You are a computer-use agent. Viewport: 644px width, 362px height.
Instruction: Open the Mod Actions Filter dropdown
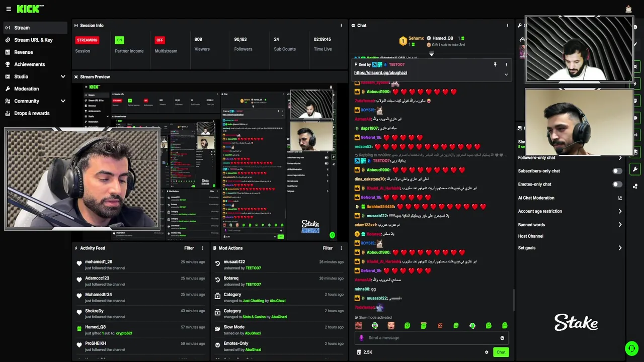(x=328, y=248)
